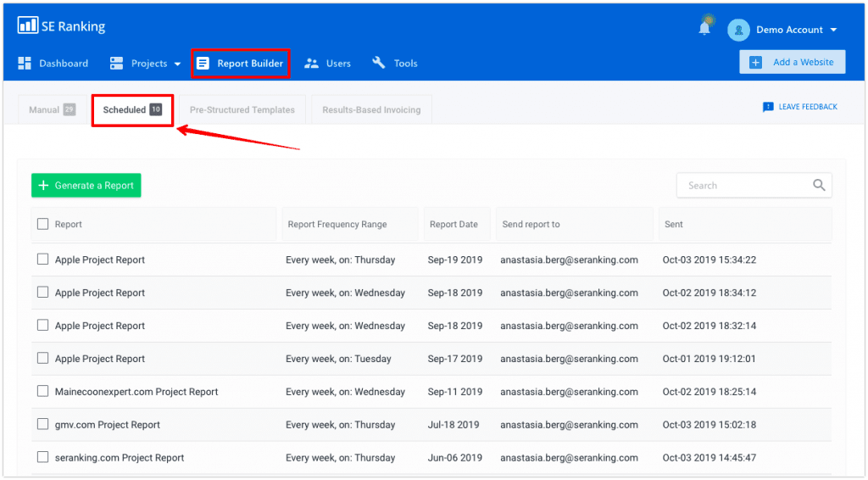Open the Pre-Structured Templates tab

pos(242,109)
